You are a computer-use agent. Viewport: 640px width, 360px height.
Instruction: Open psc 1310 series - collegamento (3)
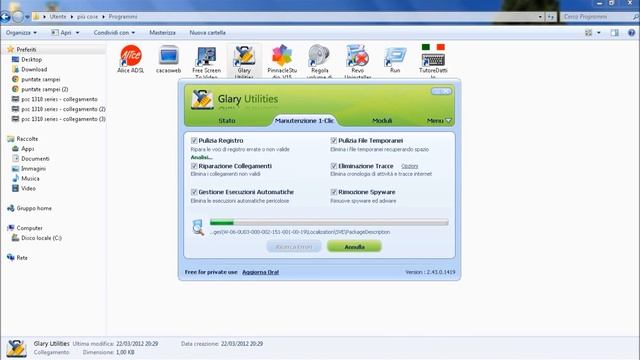point(59,119)
